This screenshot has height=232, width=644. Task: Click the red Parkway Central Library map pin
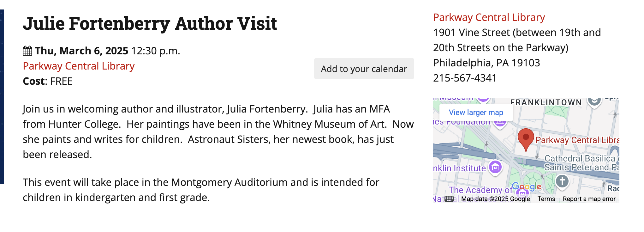point(526,139)
